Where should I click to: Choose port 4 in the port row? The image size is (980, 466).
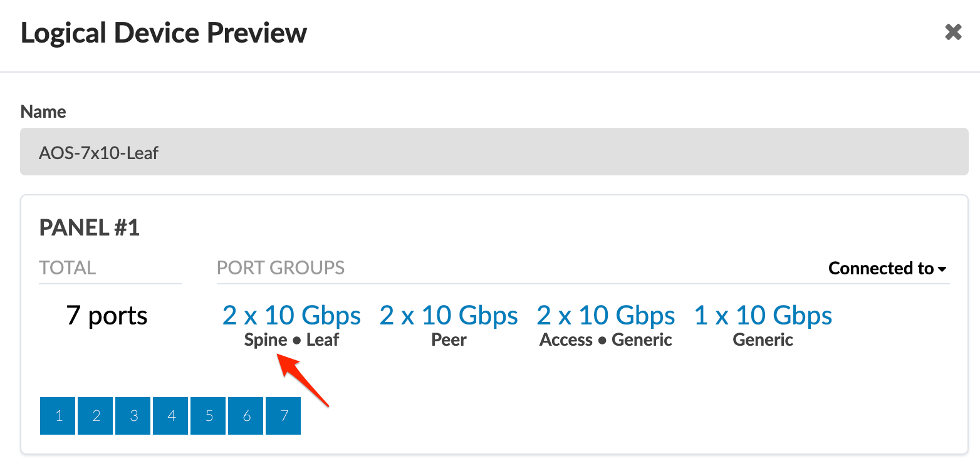[x=170, y=416]
